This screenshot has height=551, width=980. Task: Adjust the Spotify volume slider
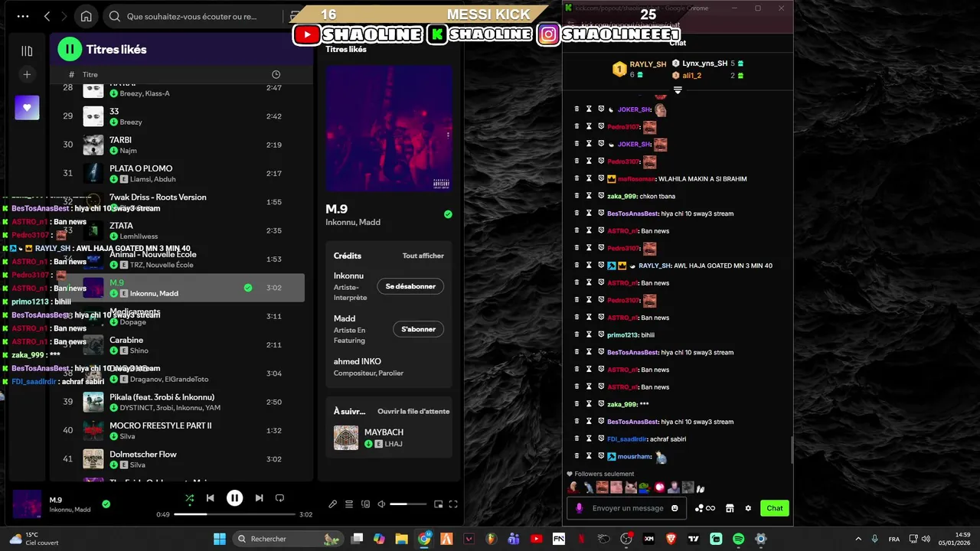pyautogui.click(x=408, y=504)
